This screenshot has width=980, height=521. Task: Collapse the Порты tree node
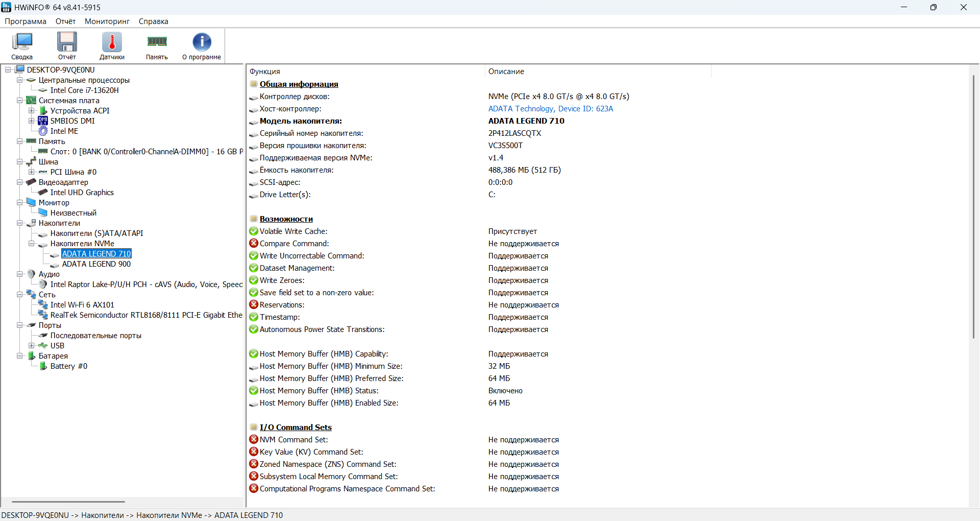(x=19, y=325)
